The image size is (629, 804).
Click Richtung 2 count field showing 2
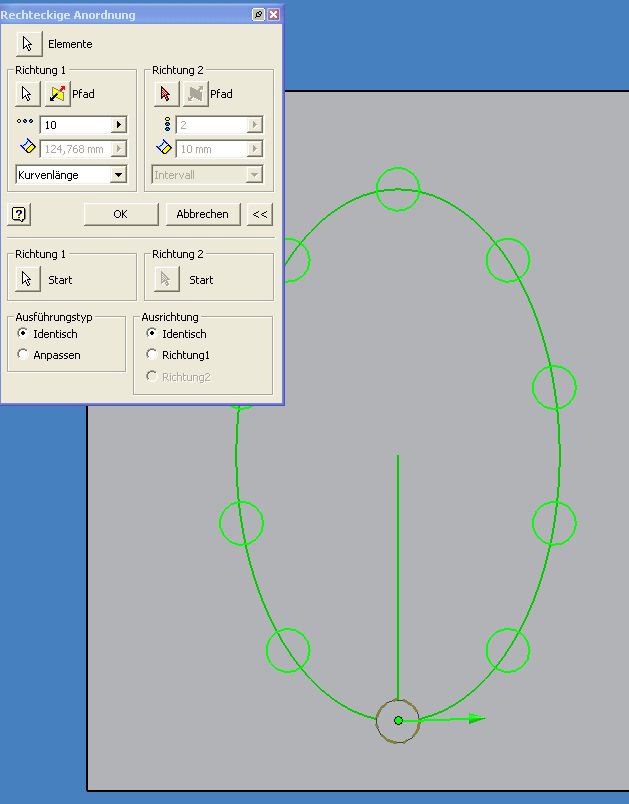(x=212, y=125)
